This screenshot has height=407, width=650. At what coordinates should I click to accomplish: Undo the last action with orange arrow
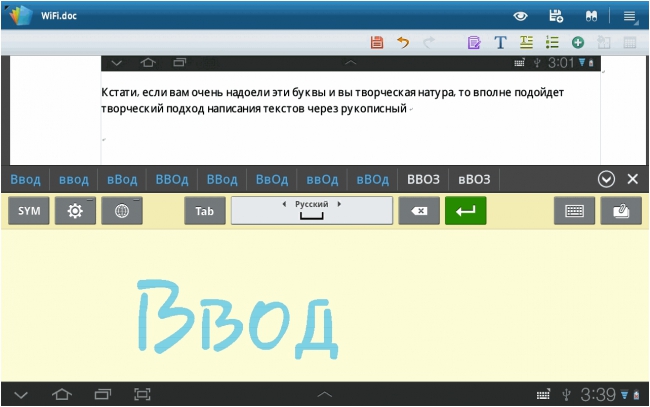pyautogui.click(x=403, y=42)
